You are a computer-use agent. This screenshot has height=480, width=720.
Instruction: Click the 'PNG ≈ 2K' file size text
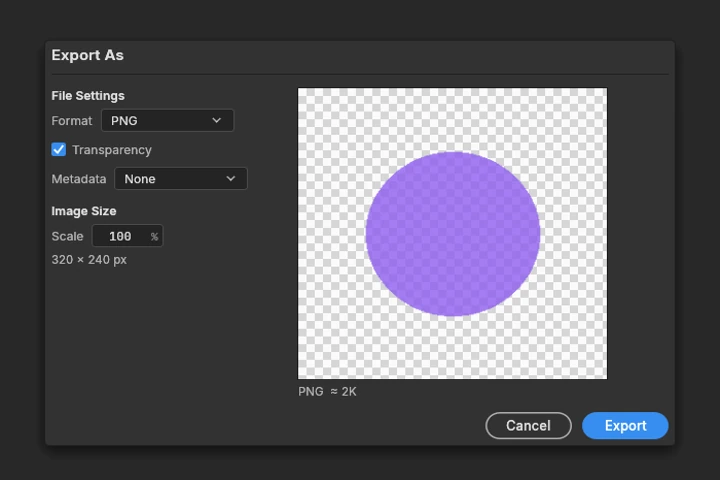pyautogui.click(x=327, y=391)
